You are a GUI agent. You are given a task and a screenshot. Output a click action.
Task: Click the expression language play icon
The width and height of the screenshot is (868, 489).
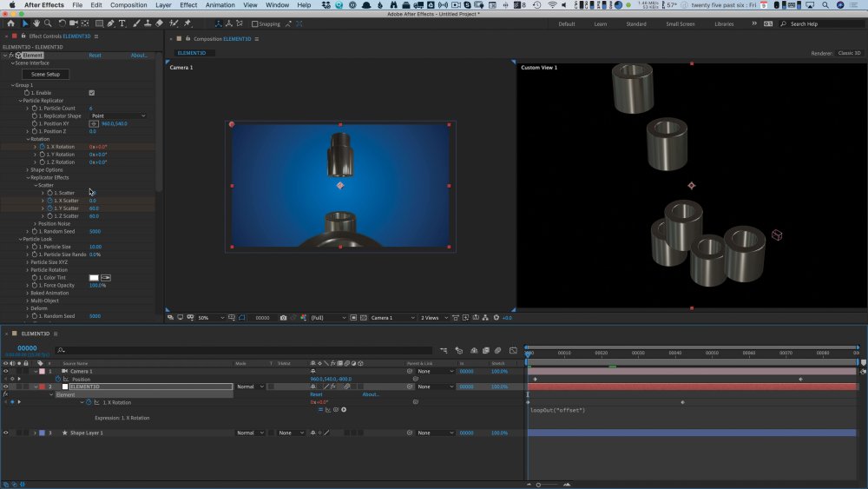[x=344, y=410]
